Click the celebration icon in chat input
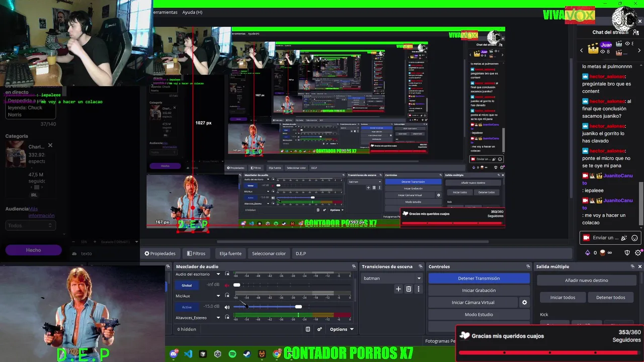This screenshot has width=644, height=362. [624, 238]
